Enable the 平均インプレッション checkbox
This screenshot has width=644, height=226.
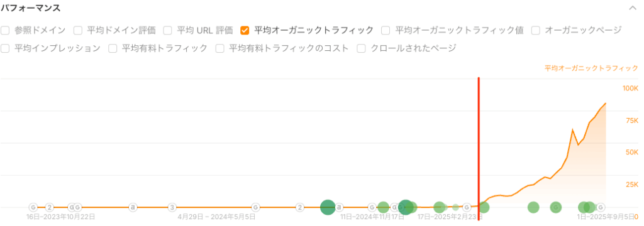[5, 48]
